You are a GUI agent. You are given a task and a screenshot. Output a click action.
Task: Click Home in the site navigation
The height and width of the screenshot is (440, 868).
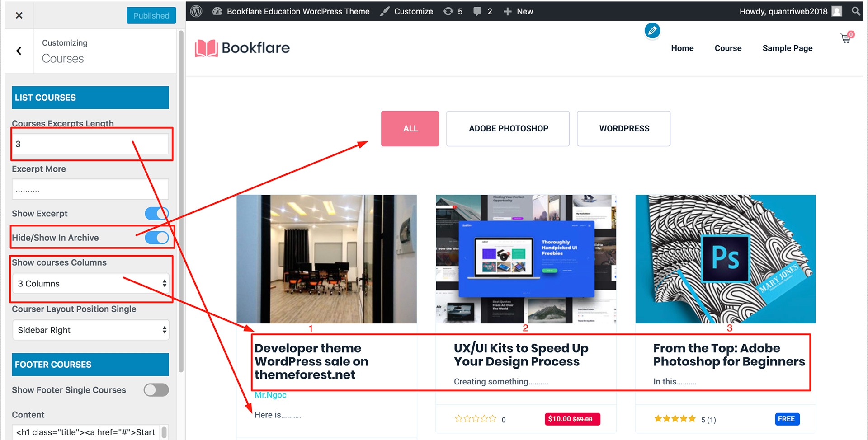click(x=682, y=48)
